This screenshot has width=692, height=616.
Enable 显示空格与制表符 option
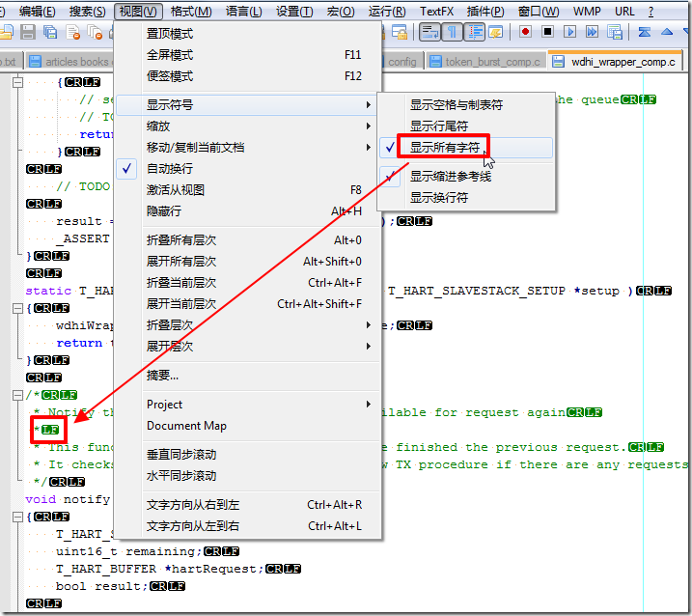pyautogui.click(x=465, y=105)
